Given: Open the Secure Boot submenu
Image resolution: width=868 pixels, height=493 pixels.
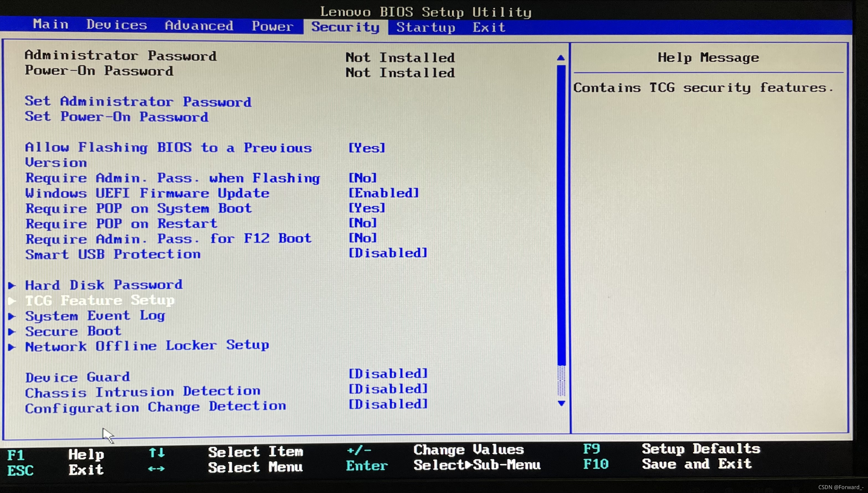Looking at the screenshot, I should pyautogui.click(x=73, y=331).
